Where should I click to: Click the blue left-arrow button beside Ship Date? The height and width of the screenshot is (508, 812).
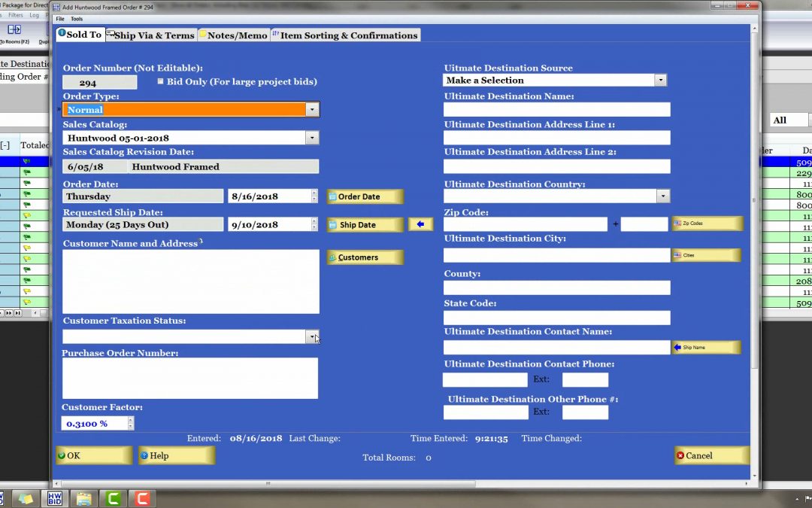pyautogui.click(x=420, y=224)
